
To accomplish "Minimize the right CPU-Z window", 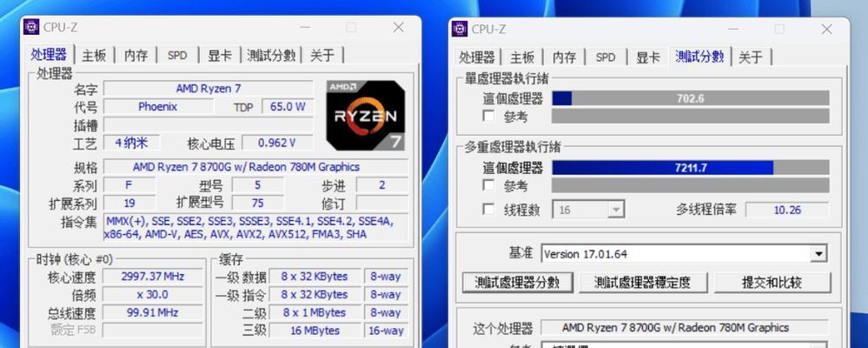I will coord(733,29).
